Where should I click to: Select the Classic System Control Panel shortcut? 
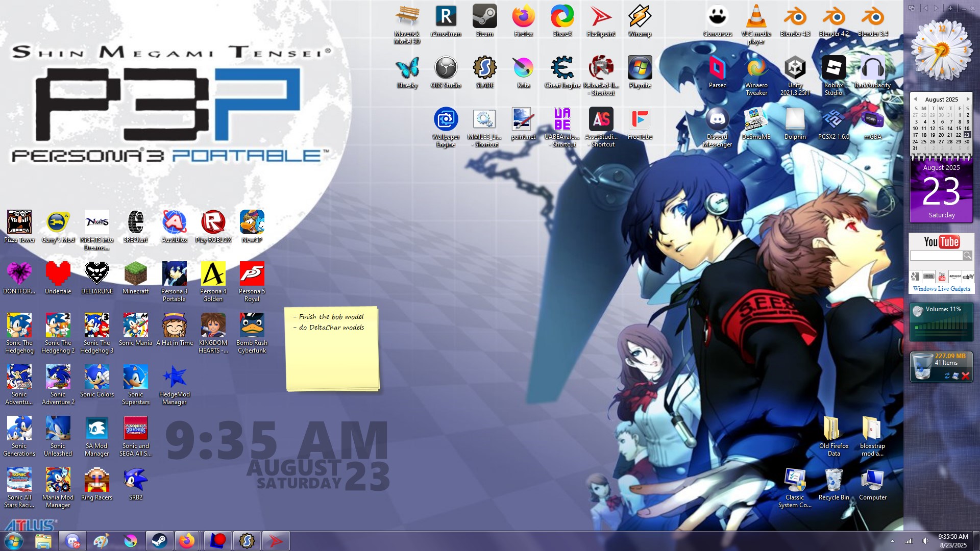click(795, 488)
